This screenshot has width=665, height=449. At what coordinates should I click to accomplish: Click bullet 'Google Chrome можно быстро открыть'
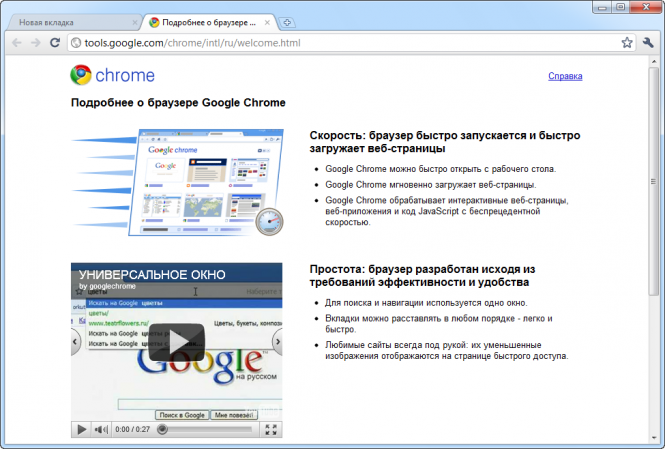pyautogui.click(x=440, y=169)
